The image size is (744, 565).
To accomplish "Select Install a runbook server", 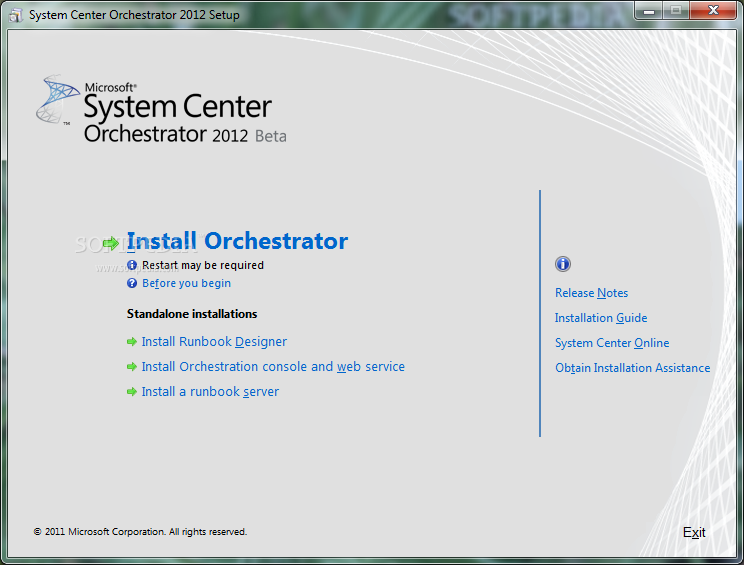I will [210, 392].
